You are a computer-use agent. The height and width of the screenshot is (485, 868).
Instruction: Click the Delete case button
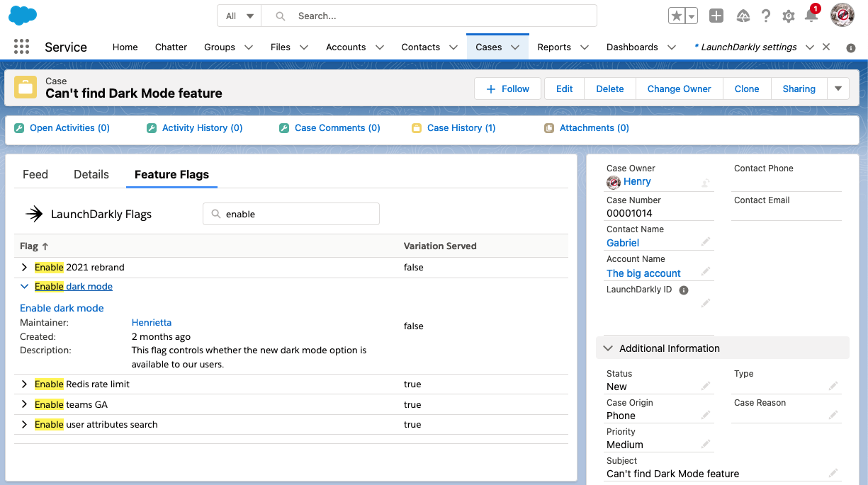pos(610,89)
